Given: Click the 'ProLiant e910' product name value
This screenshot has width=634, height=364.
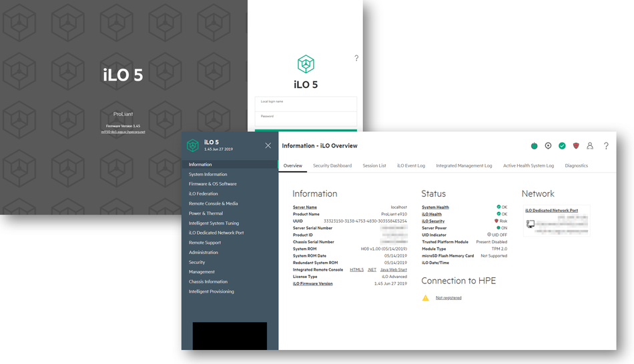Looking at the screenshot, I should point(394,214).
